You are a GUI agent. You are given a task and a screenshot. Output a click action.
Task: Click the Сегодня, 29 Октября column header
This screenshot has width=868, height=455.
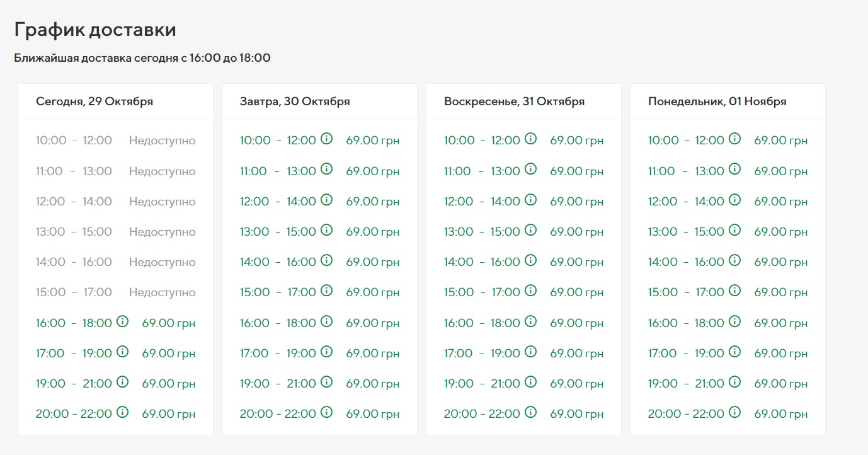tap(94, 101)
